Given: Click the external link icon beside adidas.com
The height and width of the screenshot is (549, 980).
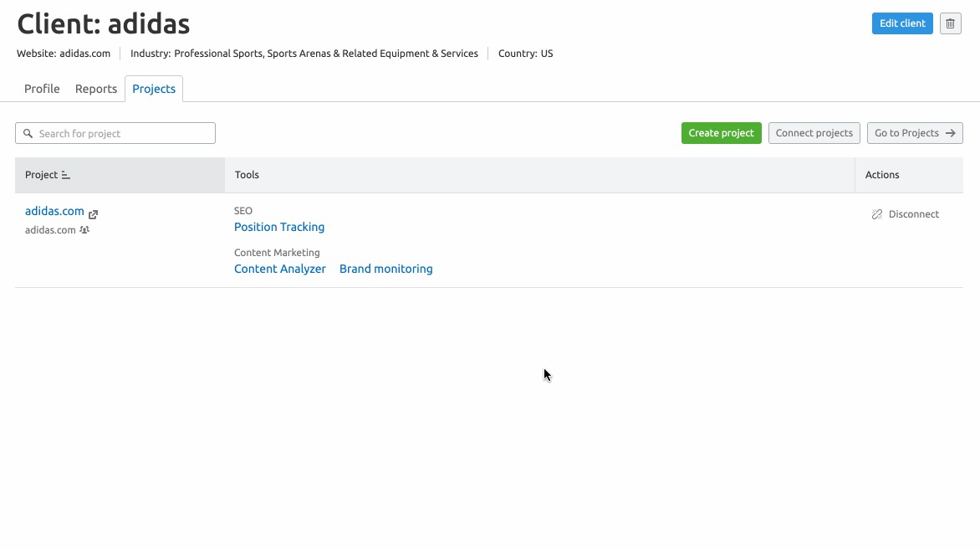Looking at the screenshot, I should pos(93,214).
